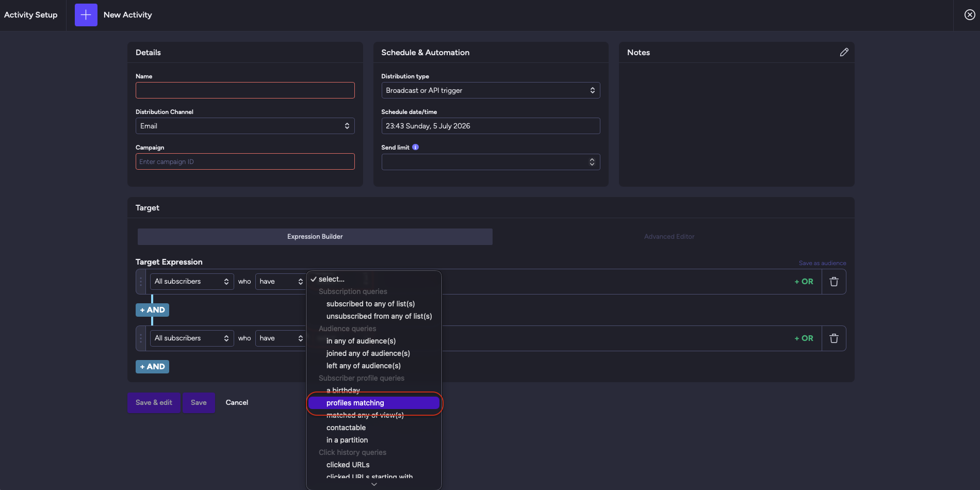Delete the second target expression row
The width and height of the screenshot is (980, 490).
(x=834, y=338)
